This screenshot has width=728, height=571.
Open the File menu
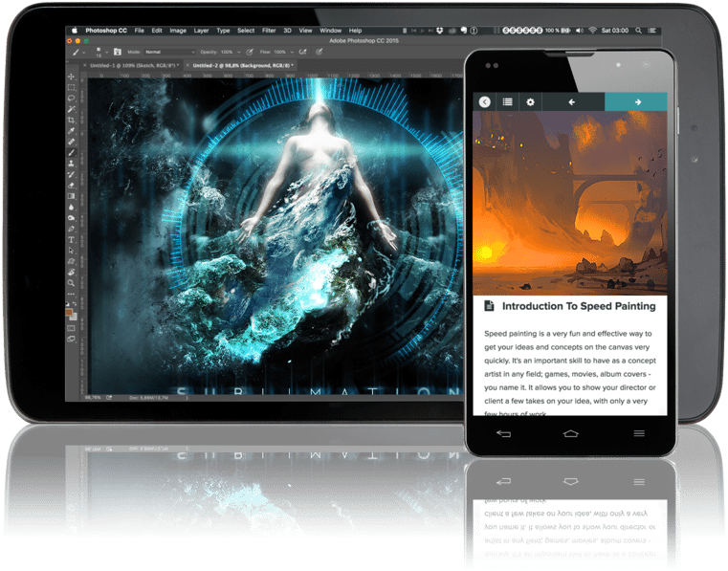coord(140,31)
